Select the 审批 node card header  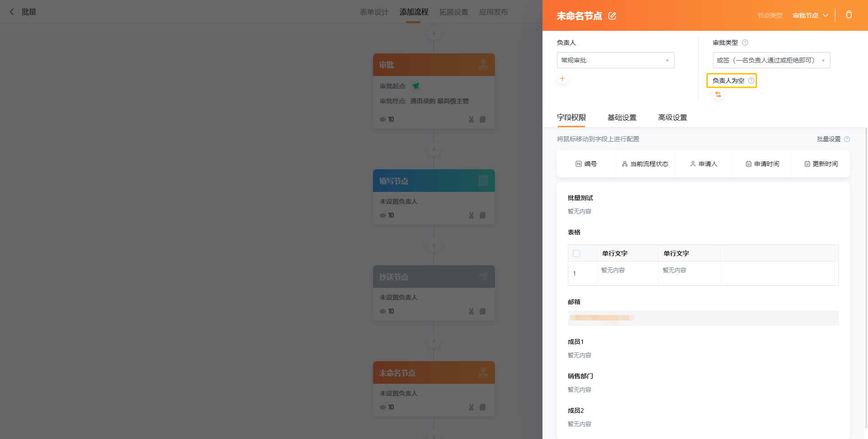point(434,65)
